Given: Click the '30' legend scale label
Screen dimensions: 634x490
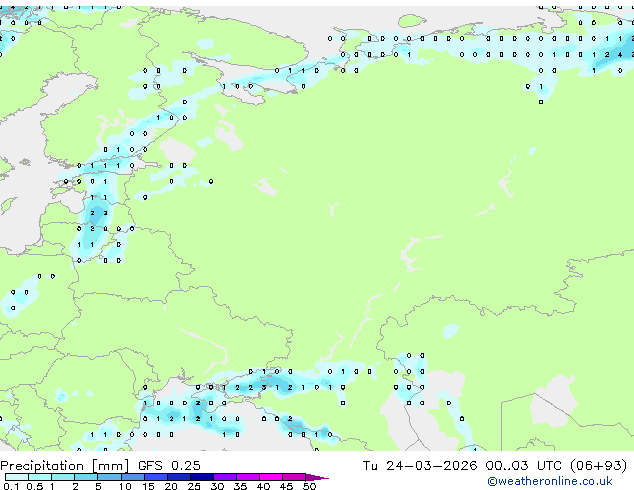Looking at the screenshot, I should pyautogui.click(x=217, y=486).
